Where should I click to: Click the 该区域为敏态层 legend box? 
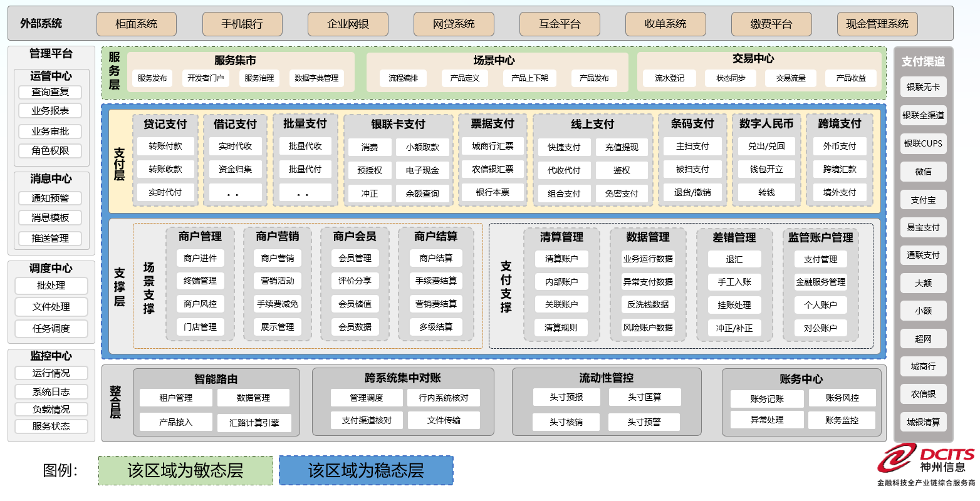point(185,470)
